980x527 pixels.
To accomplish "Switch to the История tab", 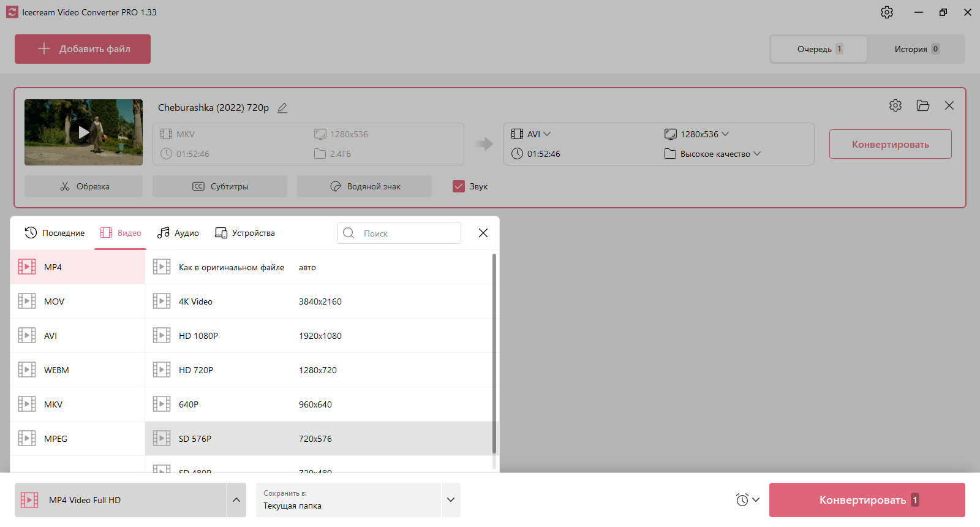I will (x=917, y=49).
